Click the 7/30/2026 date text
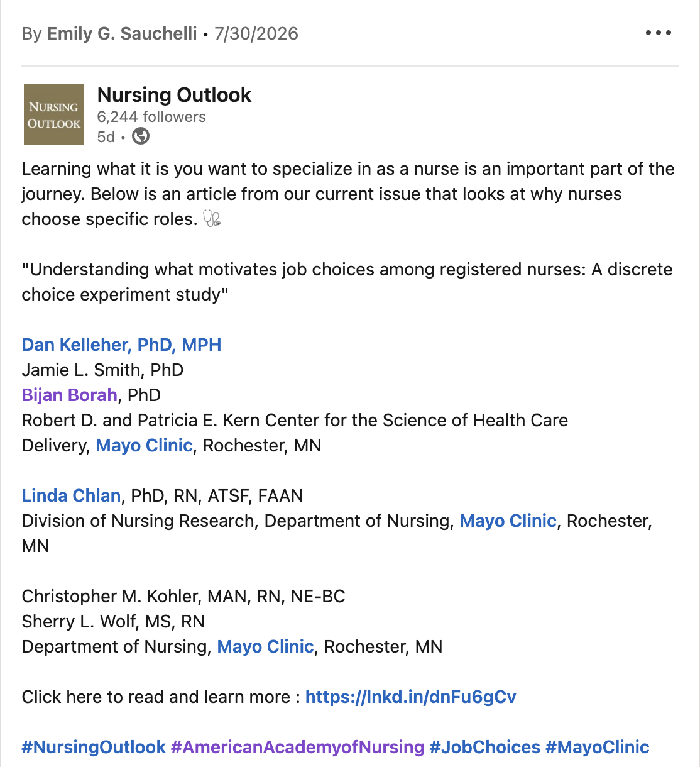This screenshot has height=767, width=700. pos(256,33)
